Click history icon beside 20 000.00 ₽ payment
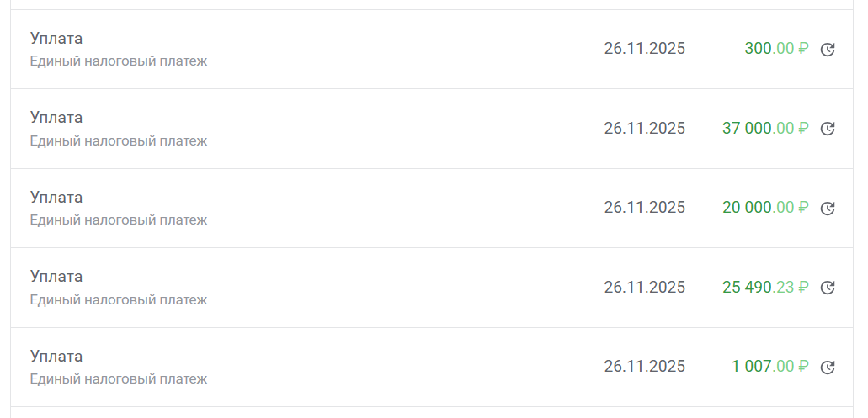The image size is (868, 418). [x=828, y=209]
